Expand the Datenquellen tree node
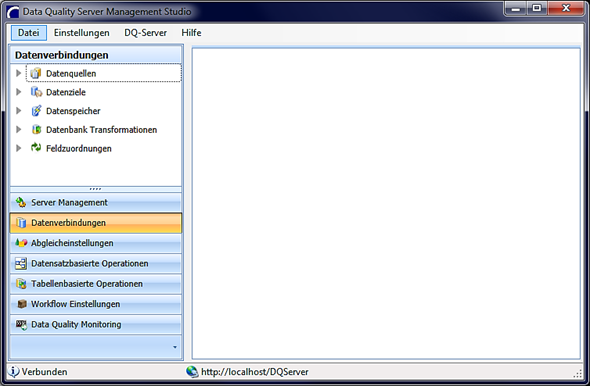The image size is (590, 386). [18, 73]
